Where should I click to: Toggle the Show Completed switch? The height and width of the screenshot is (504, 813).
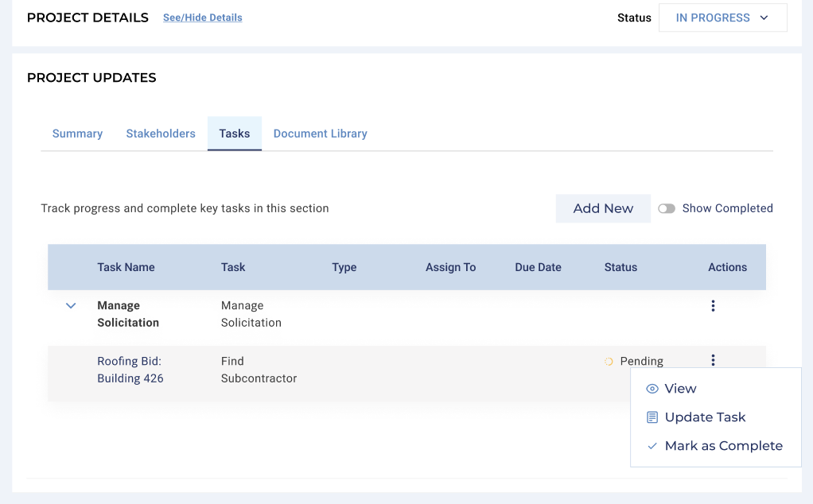[667, 208]
